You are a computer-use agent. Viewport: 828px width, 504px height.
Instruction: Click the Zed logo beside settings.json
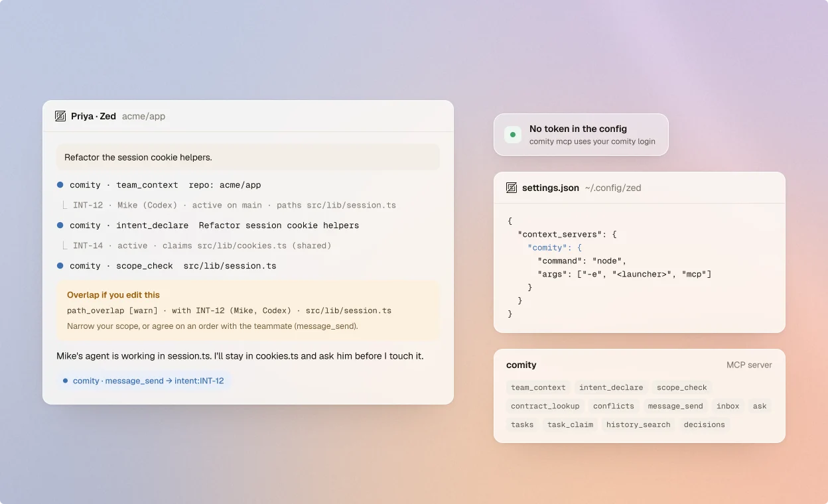click(512, 188)
